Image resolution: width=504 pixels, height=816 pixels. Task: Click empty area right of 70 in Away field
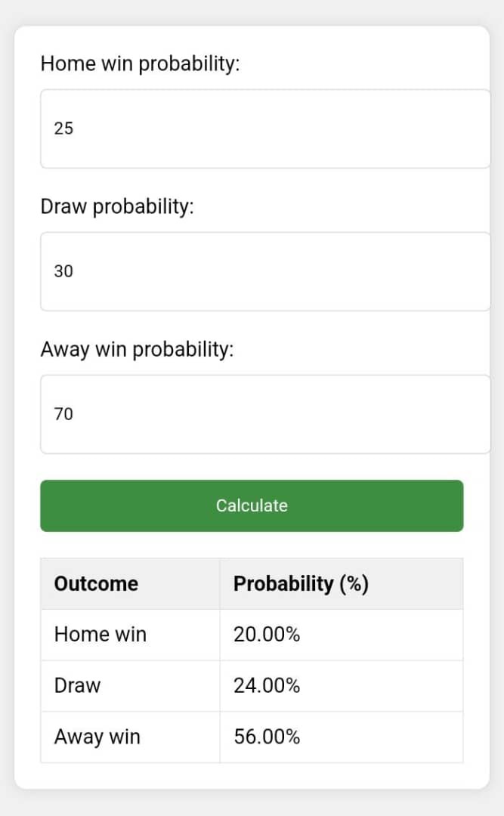coord(281,414)
